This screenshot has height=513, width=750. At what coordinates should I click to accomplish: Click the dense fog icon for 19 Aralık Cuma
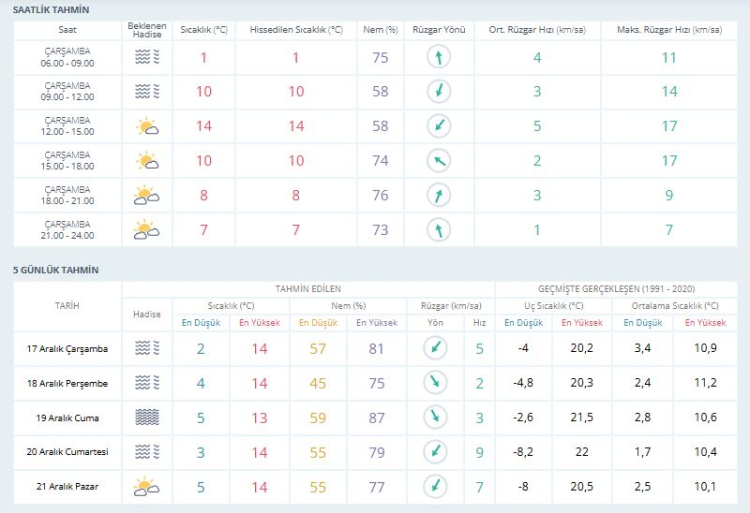[x=147, y=418]
